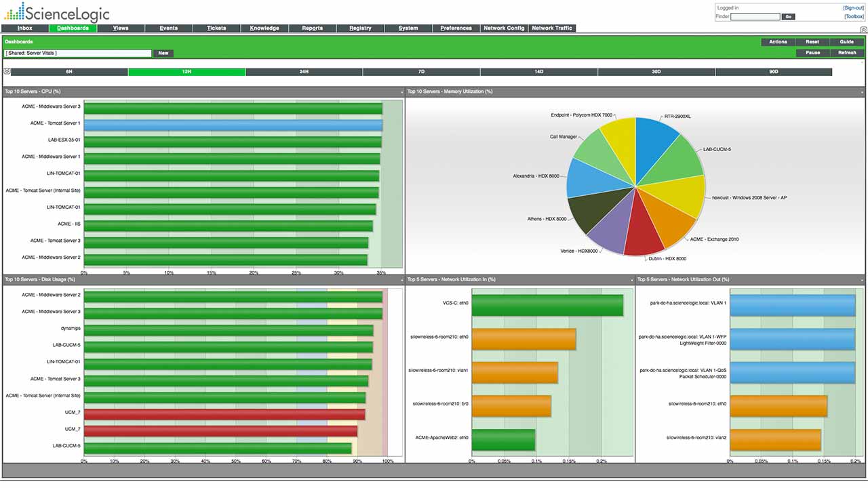Go to the Events tab
Screen dimensions: 868x488
(169, 28)
